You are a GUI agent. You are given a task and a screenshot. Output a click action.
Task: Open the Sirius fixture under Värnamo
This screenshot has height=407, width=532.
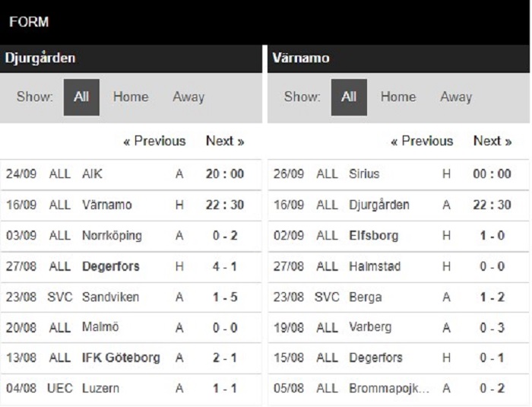pos(398,174)
